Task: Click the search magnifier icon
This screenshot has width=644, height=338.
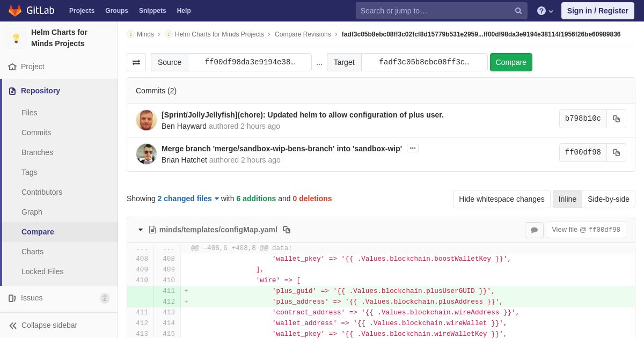Action: (518, 11)
